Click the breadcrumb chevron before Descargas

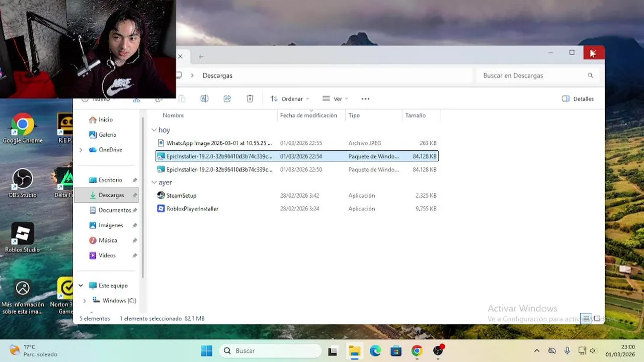(x=192, y=75)
